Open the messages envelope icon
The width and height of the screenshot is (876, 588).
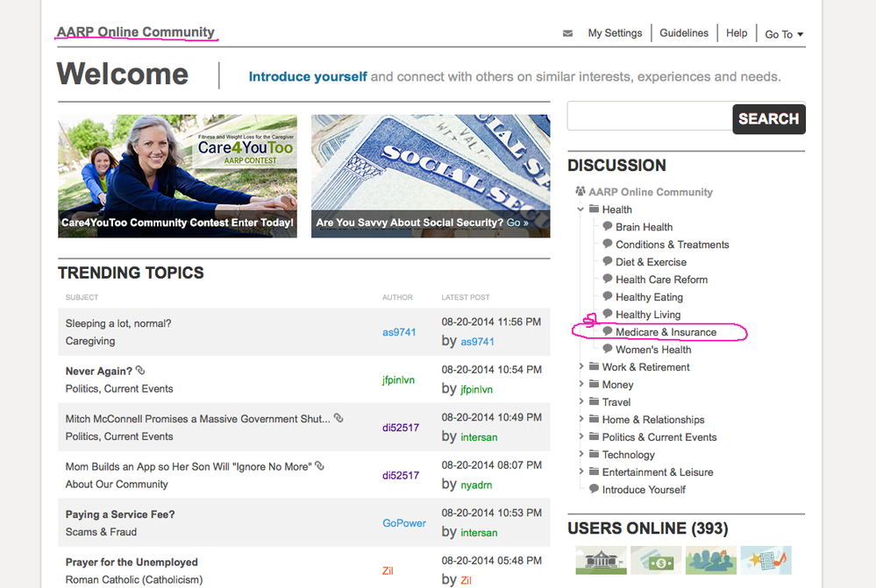point(567,32)
